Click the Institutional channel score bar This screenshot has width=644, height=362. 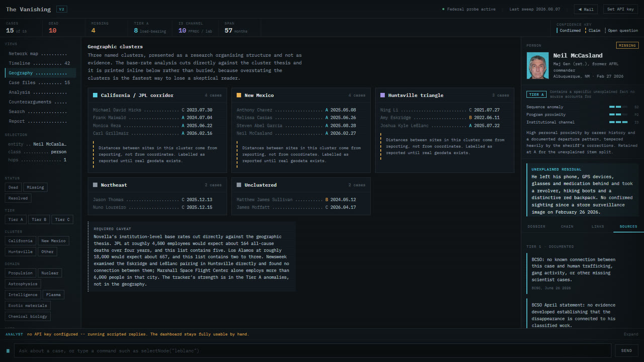point(618,122)
